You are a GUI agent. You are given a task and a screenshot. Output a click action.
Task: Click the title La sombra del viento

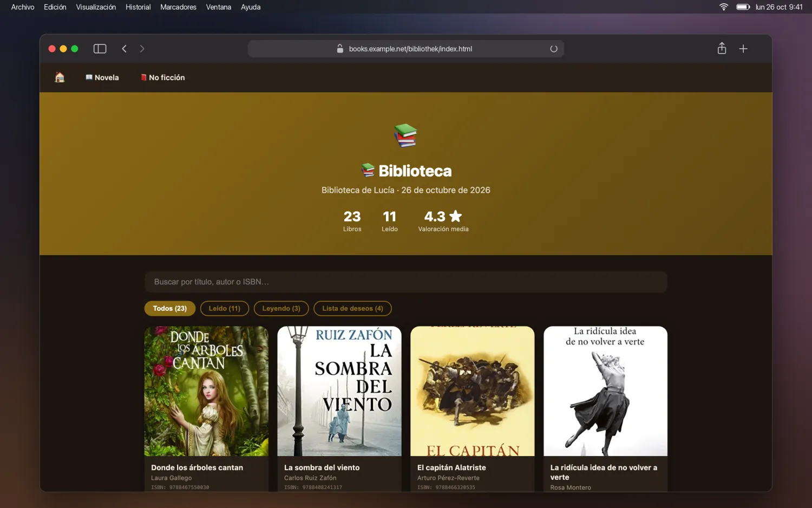coord(322,467)
